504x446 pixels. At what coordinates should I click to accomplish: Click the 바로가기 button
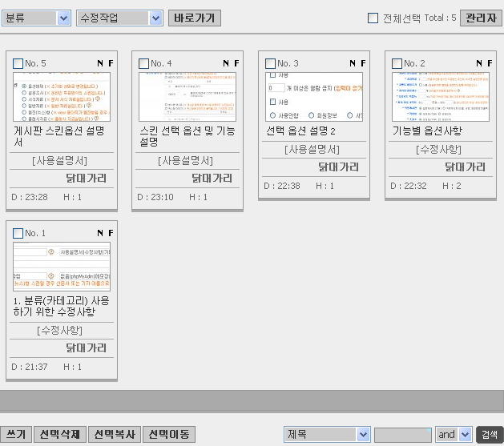[195, 18]
